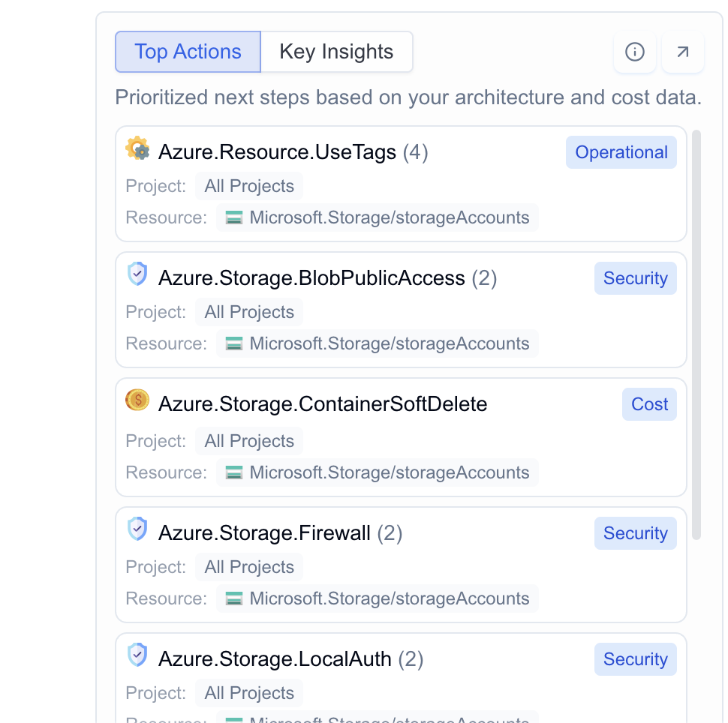Switch to the Top Actions tab
This screenshot has width=728, height=723.
point(188,52)
